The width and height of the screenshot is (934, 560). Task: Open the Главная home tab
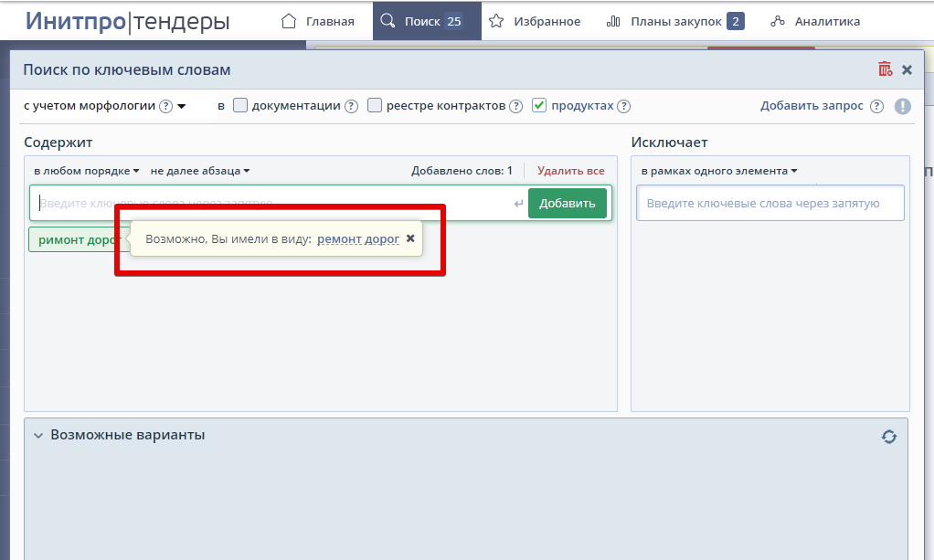coord(317,21)
